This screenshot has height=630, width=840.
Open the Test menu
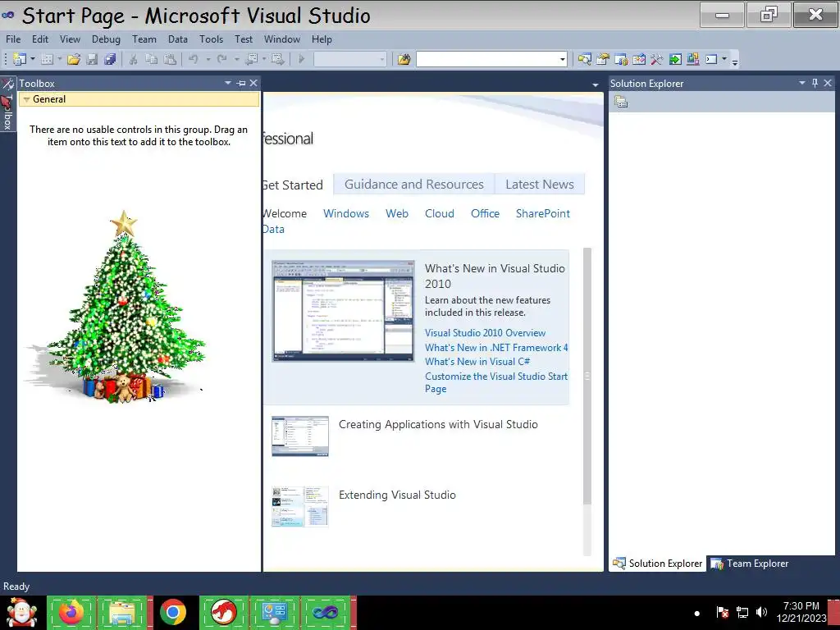pos(243,39)
